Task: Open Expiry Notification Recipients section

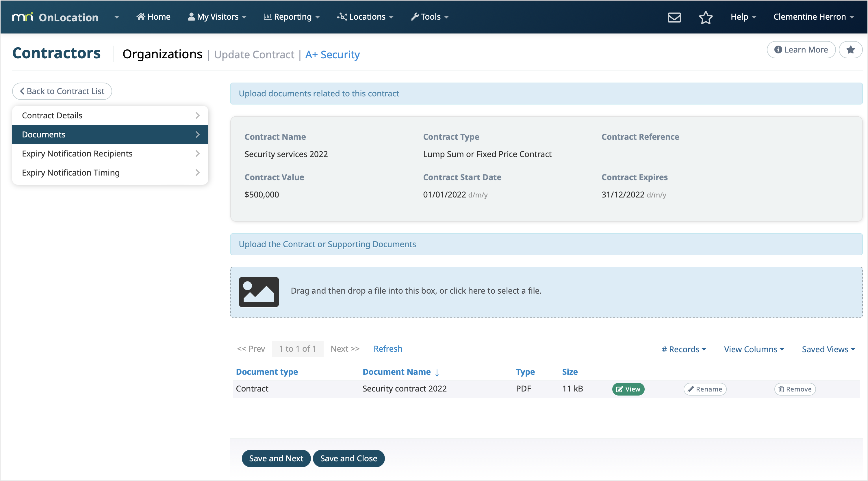Action: [110, 154]
